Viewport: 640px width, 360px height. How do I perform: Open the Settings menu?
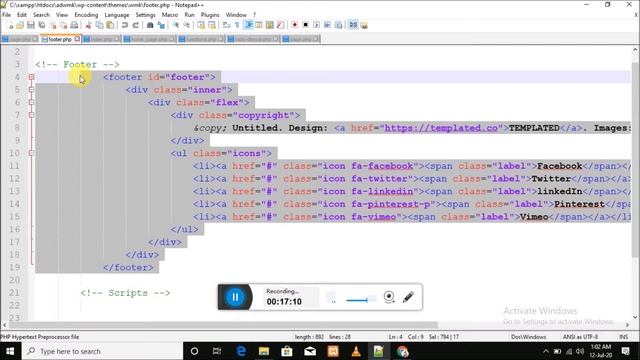pos(145,15)
